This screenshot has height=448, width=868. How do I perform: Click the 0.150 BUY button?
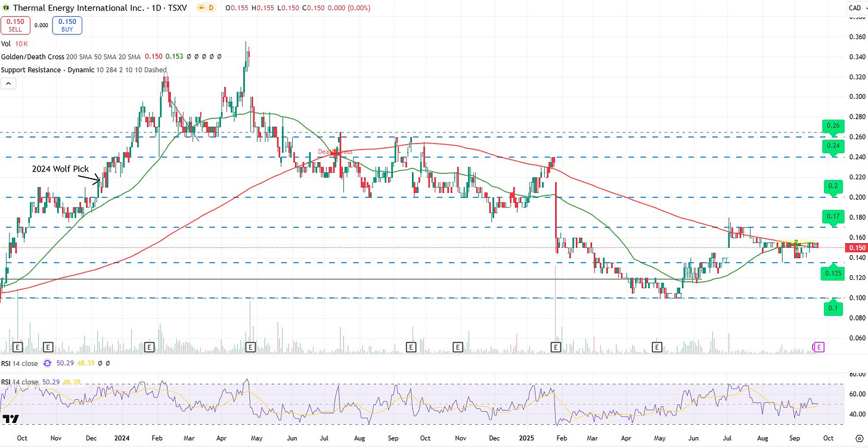tap(67, 25)
